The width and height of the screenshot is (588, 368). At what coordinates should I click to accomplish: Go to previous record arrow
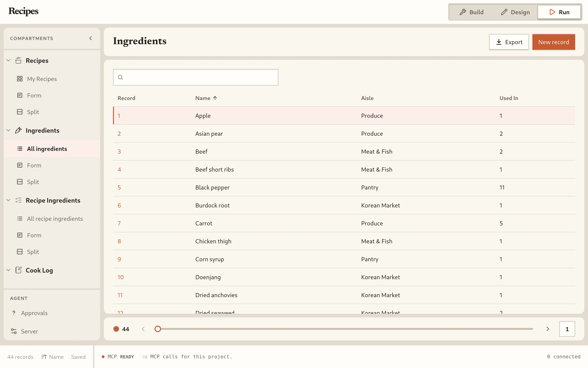tap(143, 329)
